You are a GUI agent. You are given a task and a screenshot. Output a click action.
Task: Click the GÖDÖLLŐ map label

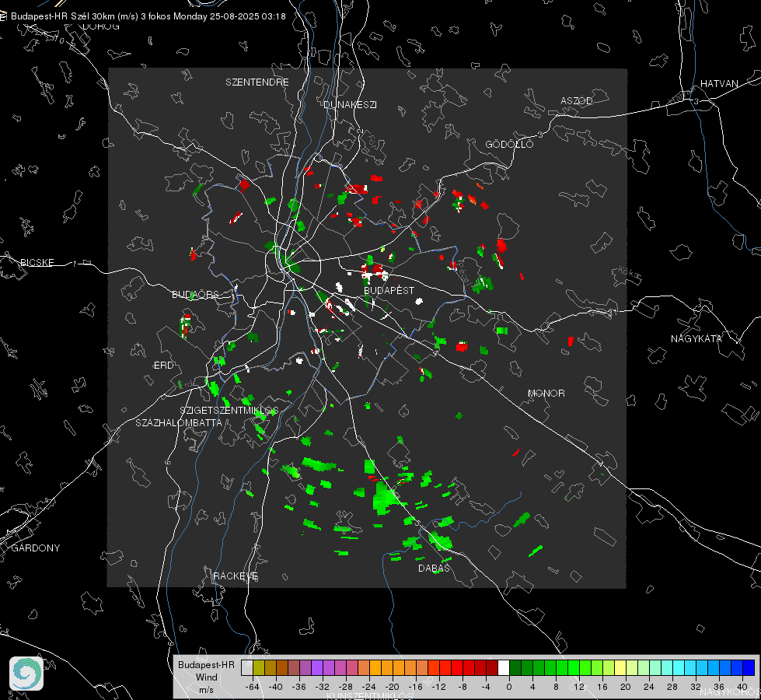point(509,144)
